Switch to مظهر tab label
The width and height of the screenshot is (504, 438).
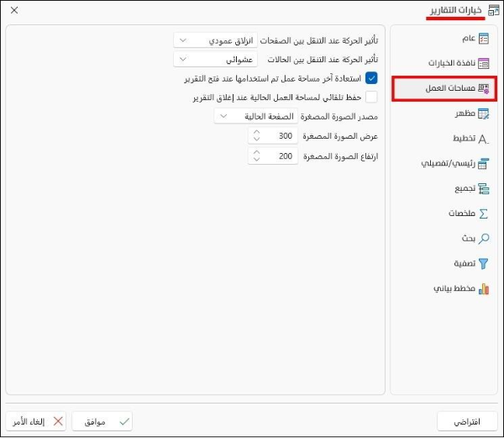[x=465, y=113]
